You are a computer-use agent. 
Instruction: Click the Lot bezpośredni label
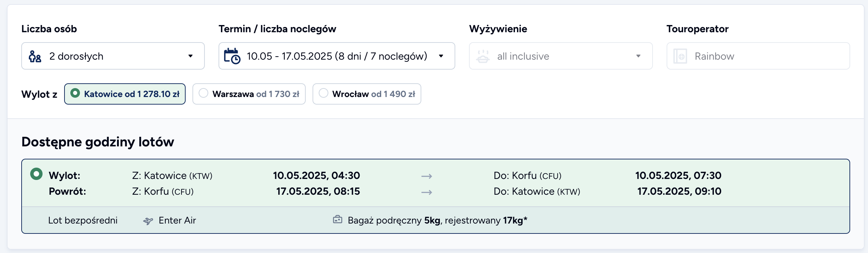pyautogui.click(x=83, y=220)
